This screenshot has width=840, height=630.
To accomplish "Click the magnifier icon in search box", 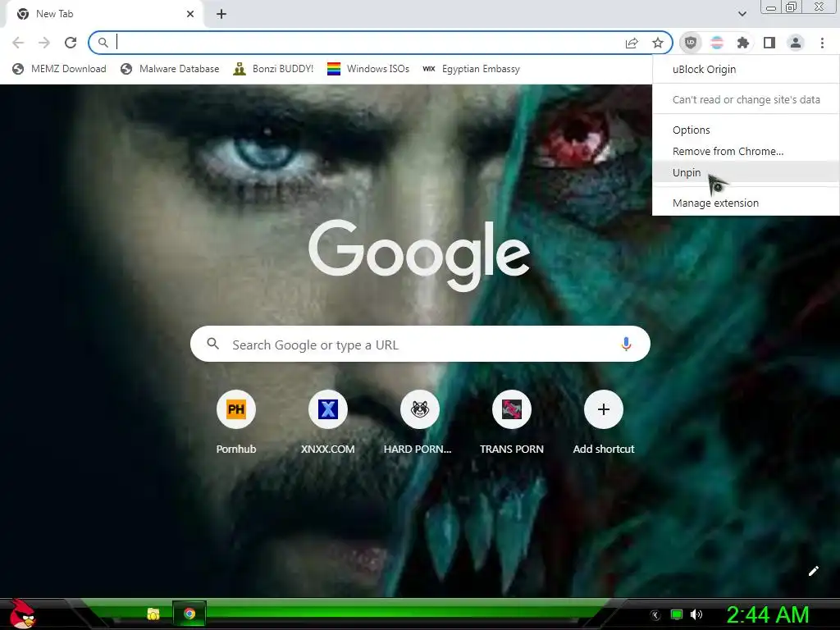I will 212,344.
